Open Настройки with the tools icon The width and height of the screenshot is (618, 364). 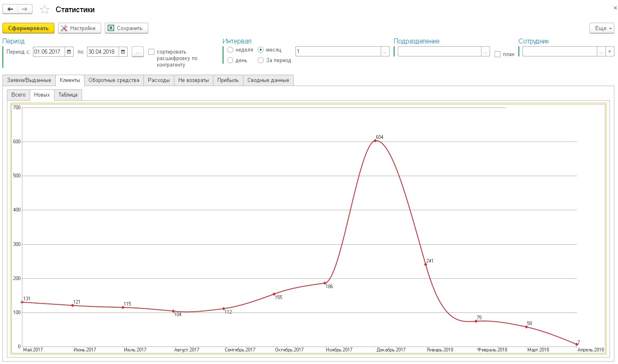(80, 28)
